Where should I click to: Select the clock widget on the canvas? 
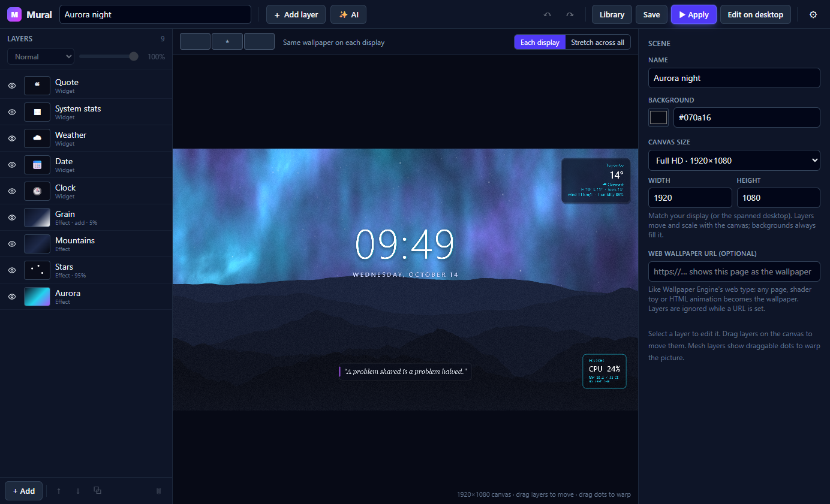coord(405,245)
